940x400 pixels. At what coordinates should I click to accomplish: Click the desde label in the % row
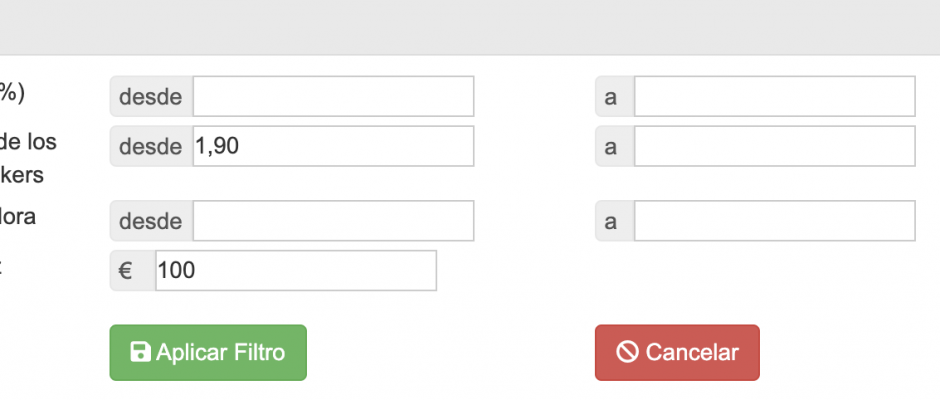click(151, 97)
